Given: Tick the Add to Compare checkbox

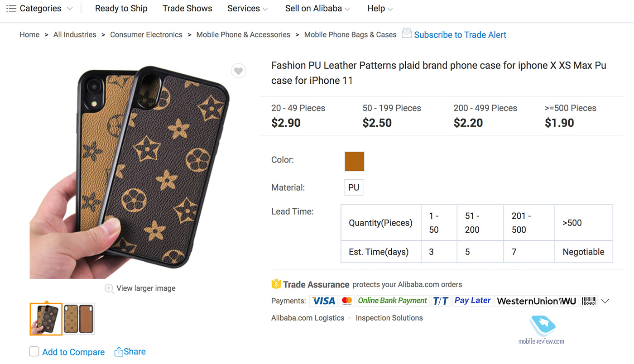Looking at the screenshot, I should tap(34, 352).
